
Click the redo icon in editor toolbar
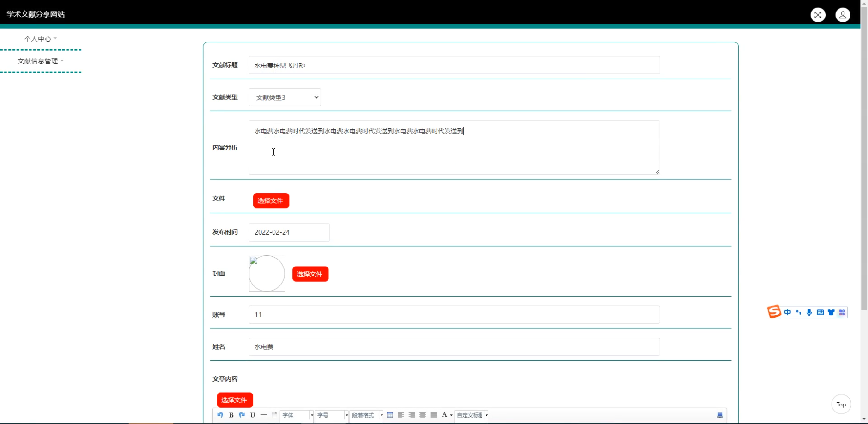[x=242, y=415]
